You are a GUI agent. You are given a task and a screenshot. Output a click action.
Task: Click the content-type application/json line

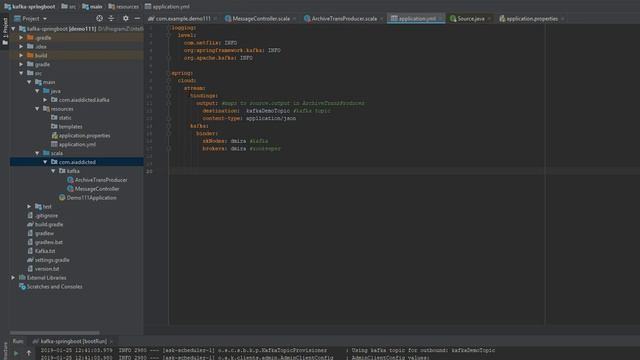[x=249, y=118]
